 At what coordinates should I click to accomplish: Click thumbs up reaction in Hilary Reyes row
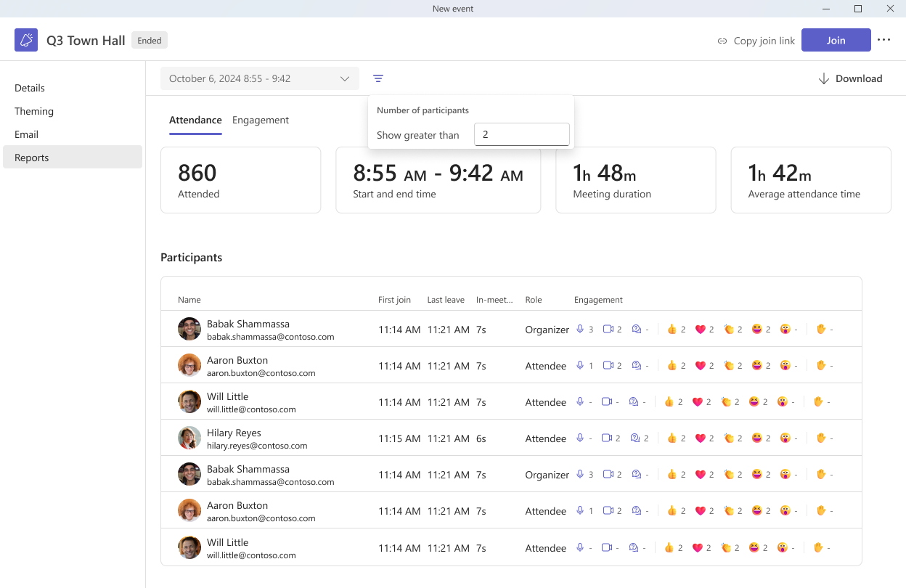point(672,438)
